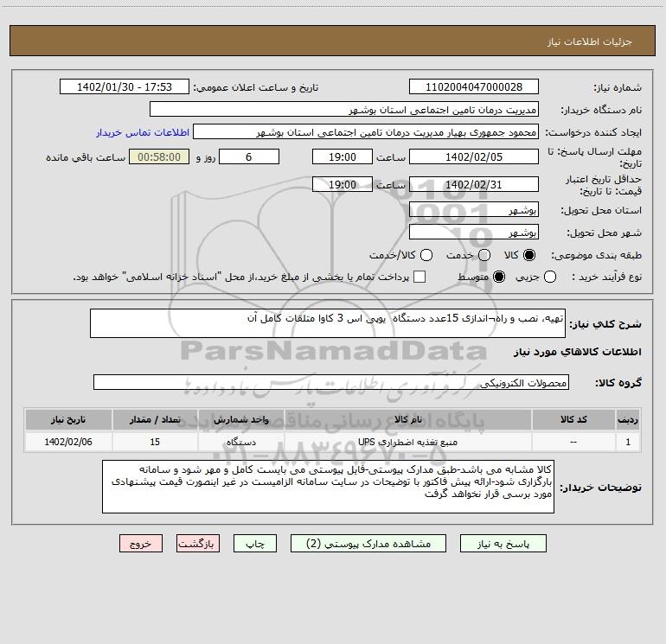Screen dimensions: 666x644
Task: Click the delivery city field بوشهر
Action: click(474, 233)
